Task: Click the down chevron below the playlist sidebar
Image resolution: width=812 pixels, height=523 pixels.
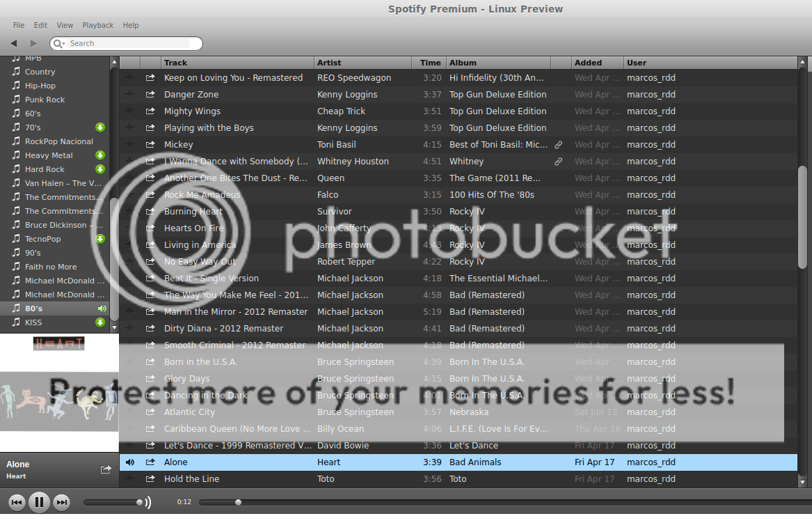Action: click(113, 327)
